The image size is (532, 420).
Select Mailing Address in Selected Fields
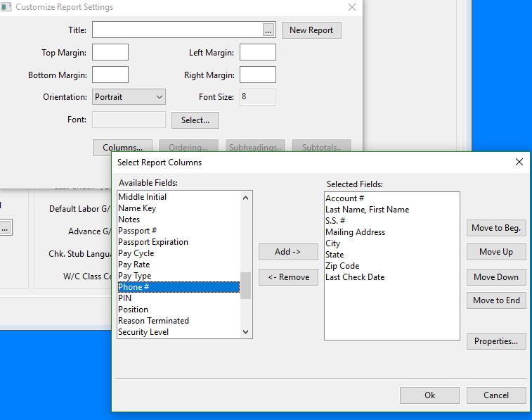355,232
